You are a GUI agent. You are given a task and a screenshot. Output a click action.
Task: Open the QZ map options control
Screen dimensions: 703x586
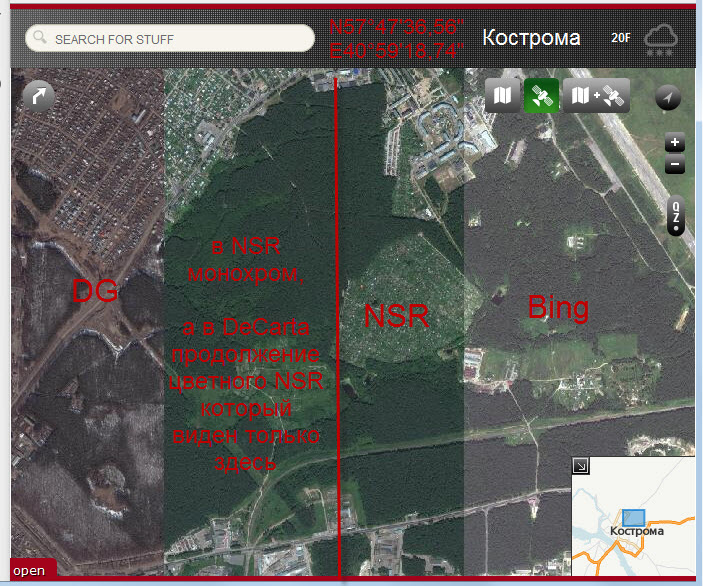(676, 215)
